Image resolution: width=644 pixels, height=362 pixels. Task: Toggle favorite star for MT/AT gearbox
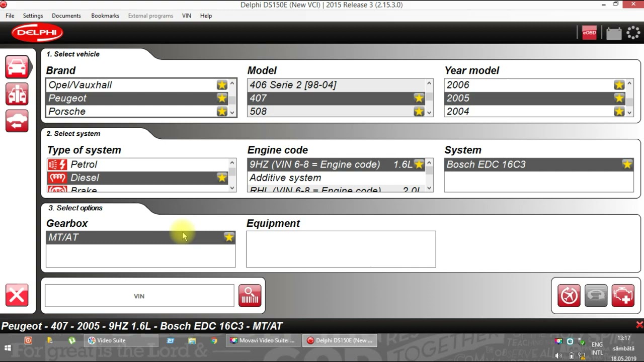coord(229,237)
